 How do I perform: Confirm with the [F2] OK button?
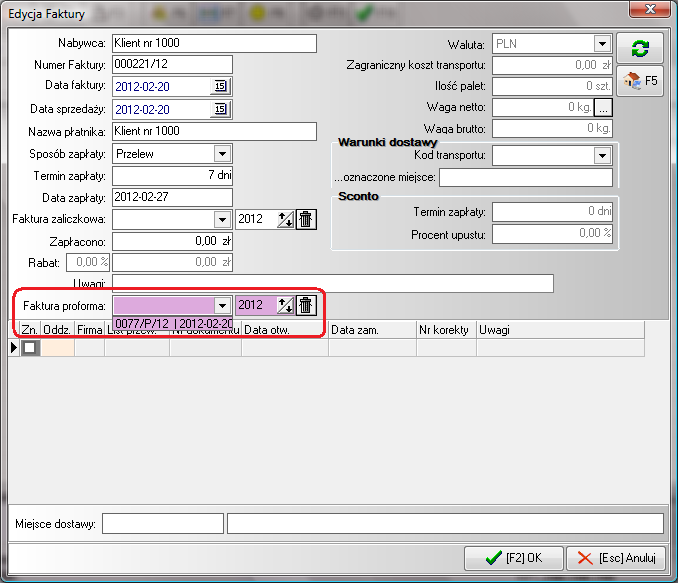(513, 557)
